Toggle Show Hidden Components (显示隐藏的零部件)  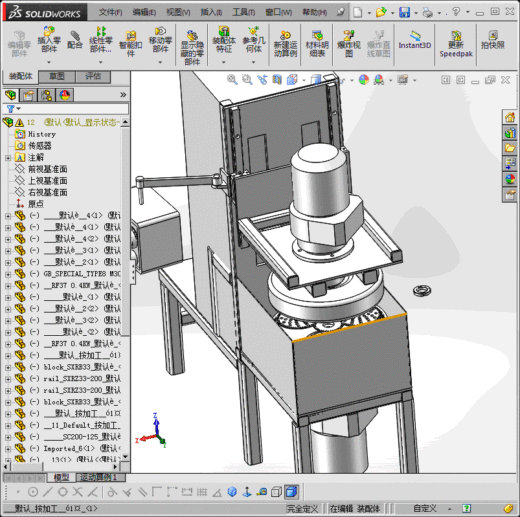[192, 48]
